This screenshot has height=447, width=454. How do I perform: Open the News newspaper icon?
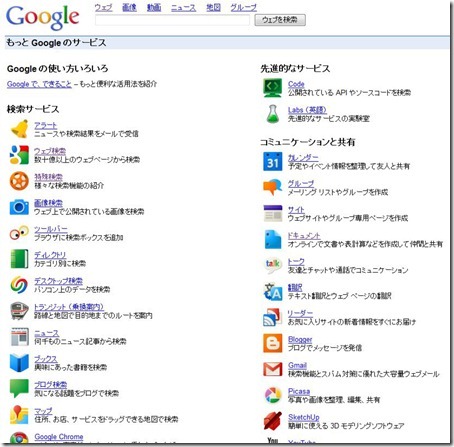(x=19, y=337)
